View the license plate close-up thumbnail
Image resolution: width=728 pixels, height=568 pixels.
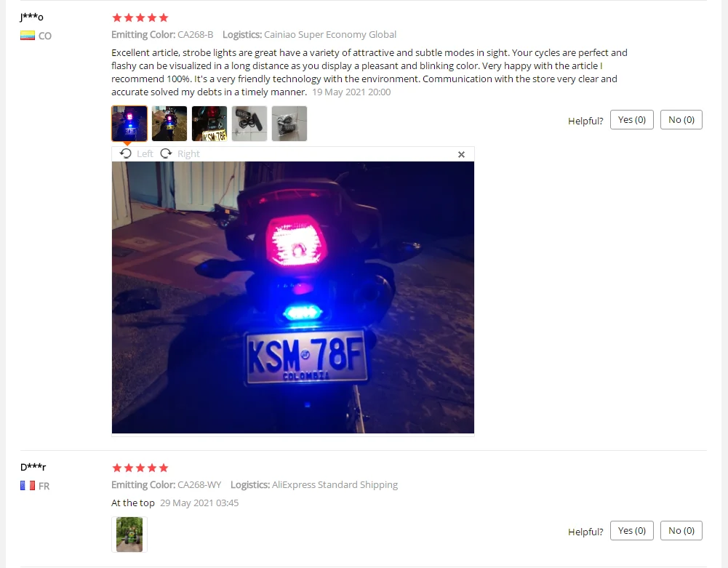pyautogui.click(x=209, y=124)
